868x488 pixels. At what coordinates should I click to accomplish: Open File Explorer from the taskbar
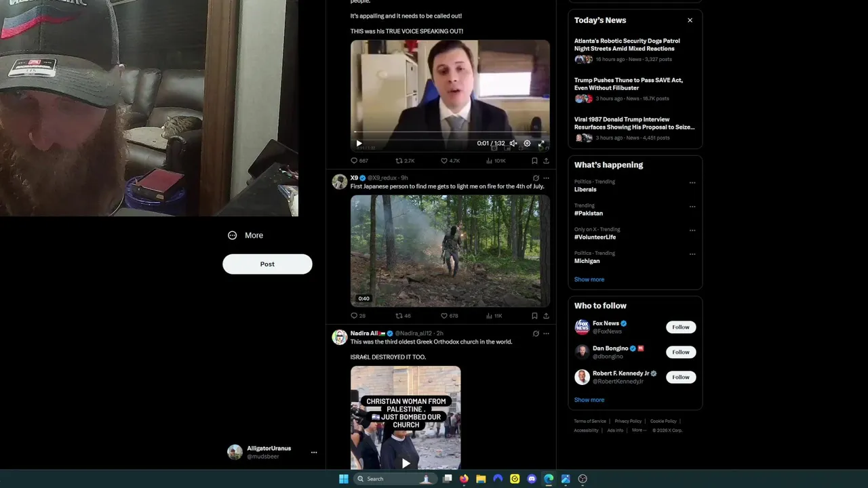481,479
